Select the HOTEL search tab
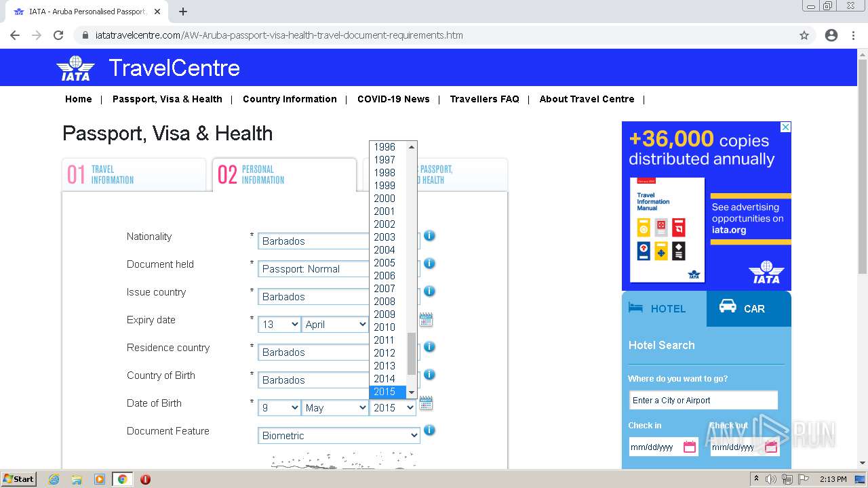Screen dimensions: 868x488 [664, 308]
